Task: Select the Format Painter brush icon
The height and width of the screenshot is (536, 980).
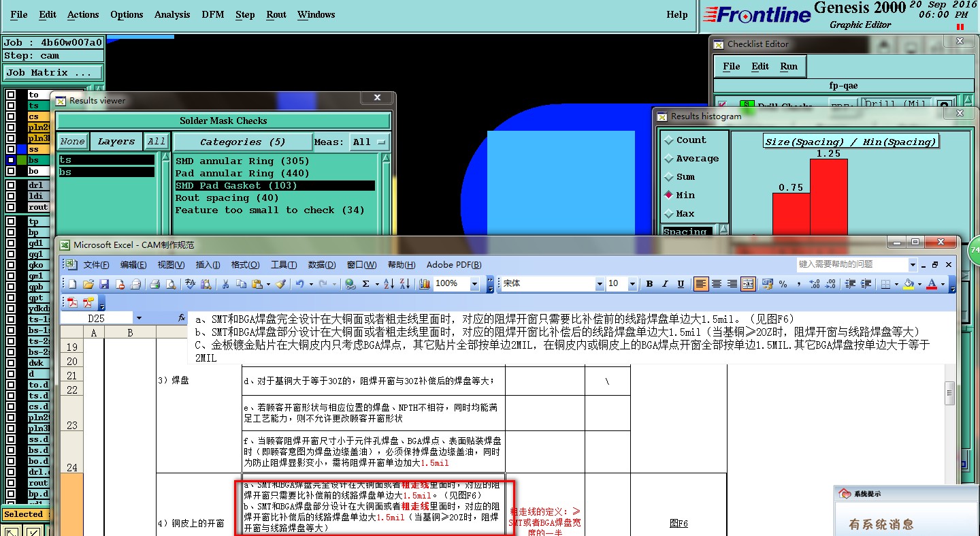Action: point(280,283)
